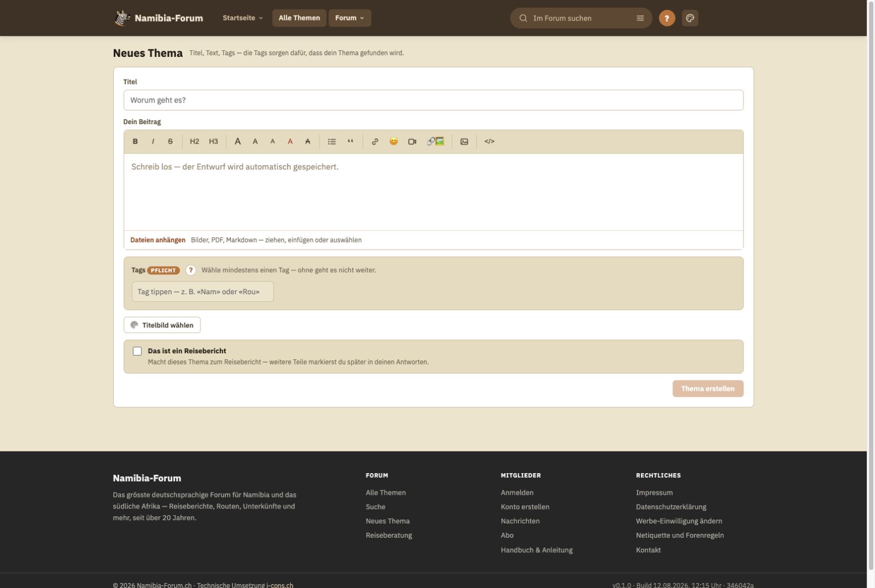This screenshot has width=875, height=588.
Task: Open the Impressum footer link
Action: [x=654, y=492]
